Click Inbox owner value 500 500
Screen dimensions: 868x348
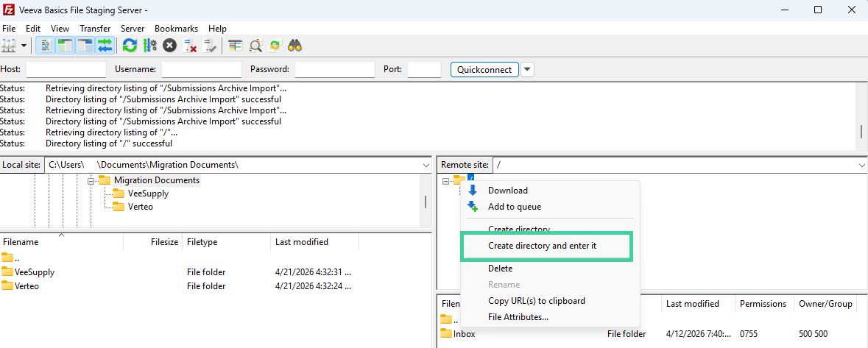[814, 334]
